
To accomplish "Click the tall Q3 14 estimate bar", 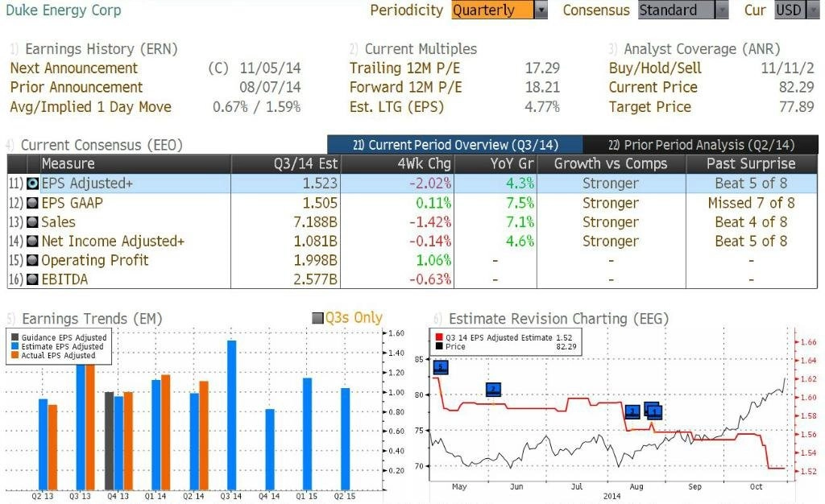I will point(231,415).
